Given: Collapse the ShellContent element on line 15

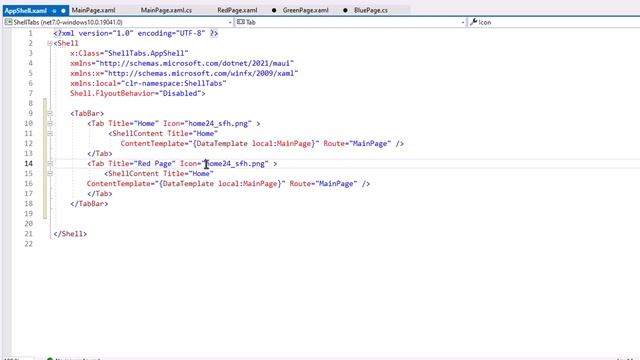Looking at the screenshot, I should pyautogui.click(x=50, y=173).
